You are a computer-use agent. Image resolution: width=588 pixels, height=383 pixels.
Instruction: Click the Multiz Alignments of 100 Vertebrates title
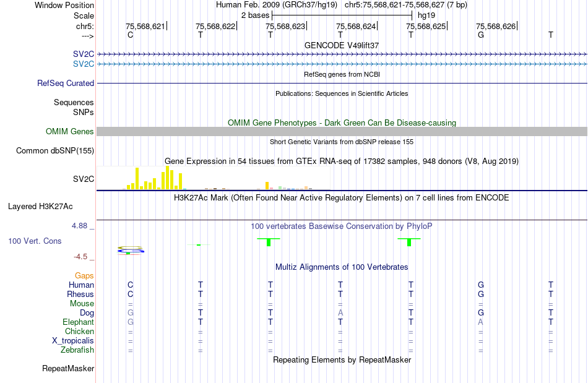pos(342,267)
